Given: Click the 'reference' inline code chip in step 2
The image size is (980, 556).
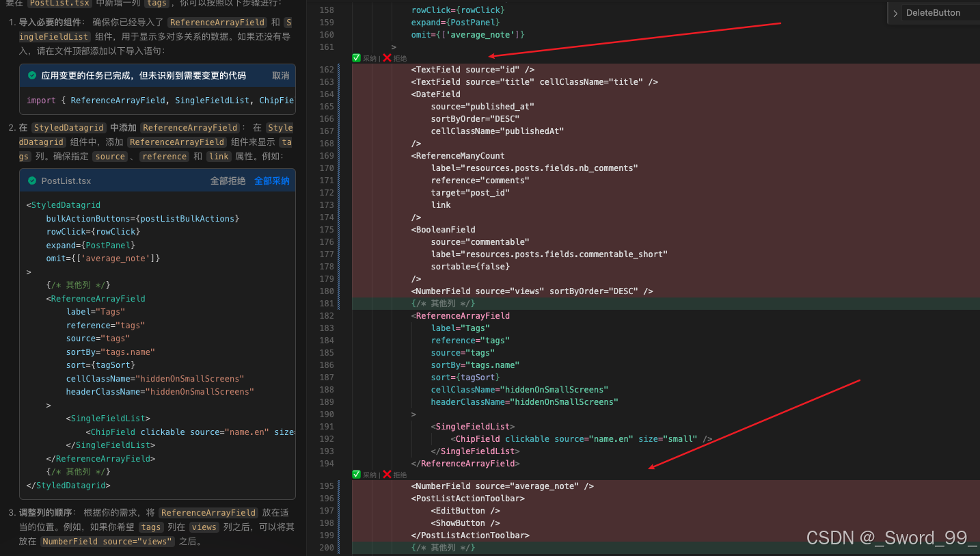Looking at the screenshot, I should (x=165, y=157).
